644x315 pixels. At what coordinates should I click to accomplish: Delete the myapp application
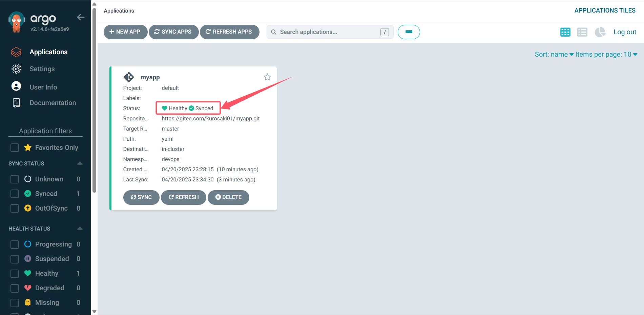pyautogui.click(x=228, y=197)
